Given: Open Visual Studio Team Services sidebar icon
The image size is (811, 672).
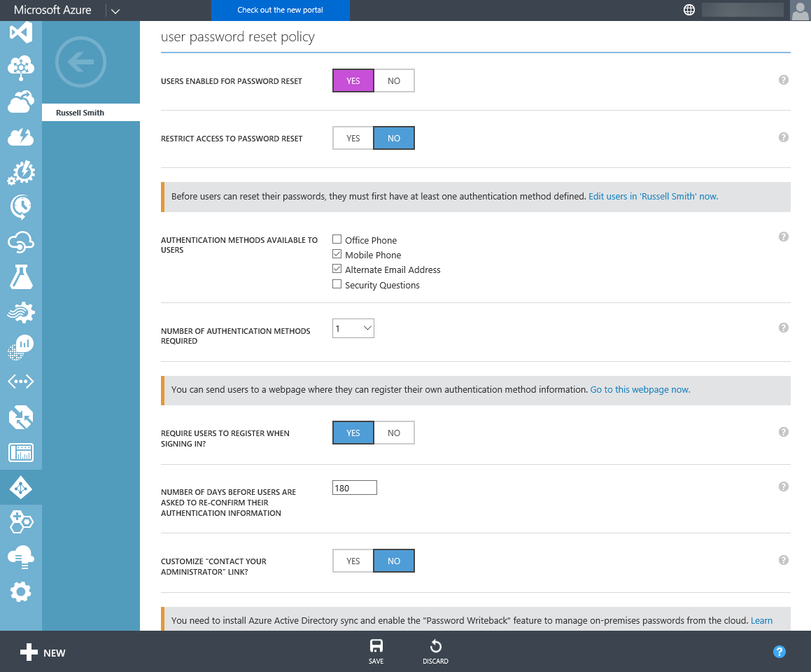Looking at the screenshot, I should click(x=21, y=33).
